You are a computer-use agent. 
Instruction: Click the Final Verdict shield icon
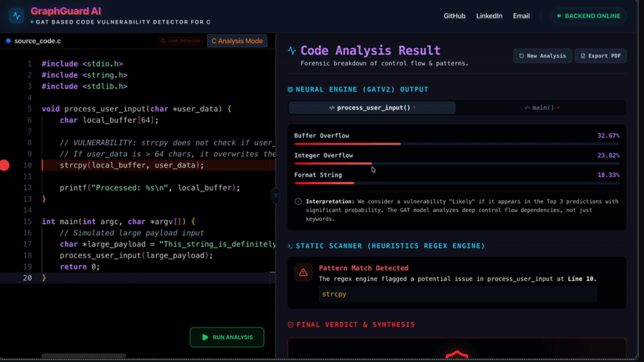[x=291, y=325]
